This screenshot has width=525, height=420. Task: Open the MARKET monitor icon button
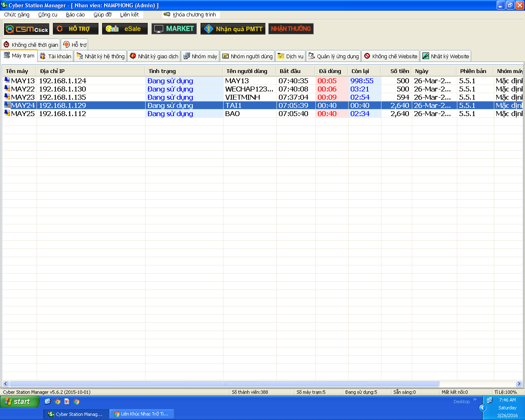(174, 29)
